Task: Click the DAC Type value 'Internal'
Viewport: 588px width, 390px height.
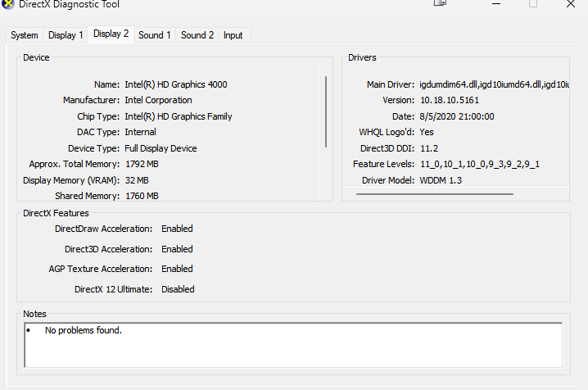Action: [x=140, y=132]
